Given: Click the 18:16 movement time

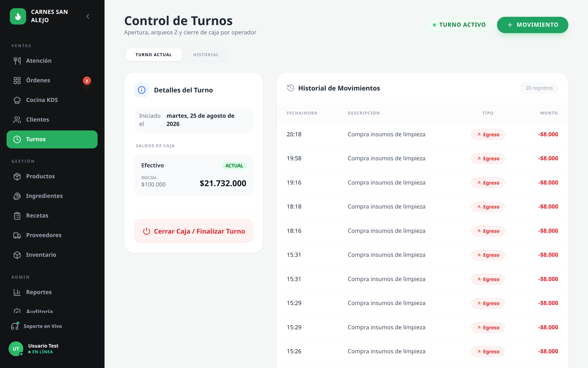Looking at the screenshot, I should click(x=294, y=231).
